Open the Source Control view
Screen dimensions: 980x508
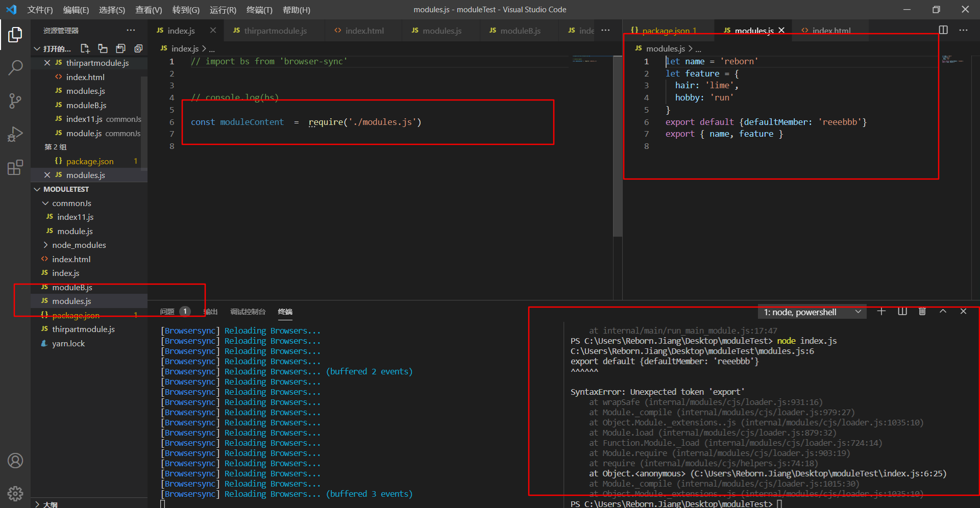pyautogui.click(x=15, y=100)
